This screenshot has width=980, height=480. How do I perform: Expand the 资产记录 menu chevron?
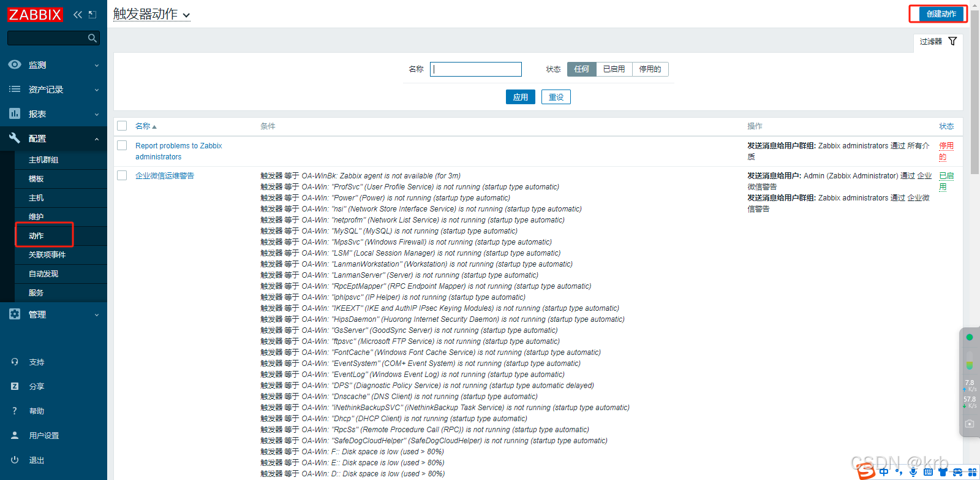97,90
